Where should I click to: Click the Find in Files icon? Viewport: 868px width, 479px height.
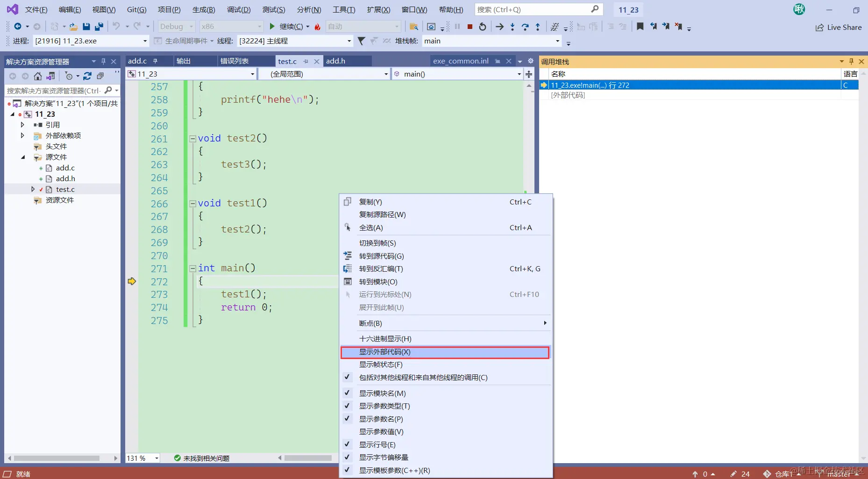pyautogui.click(x=414, y=27)
